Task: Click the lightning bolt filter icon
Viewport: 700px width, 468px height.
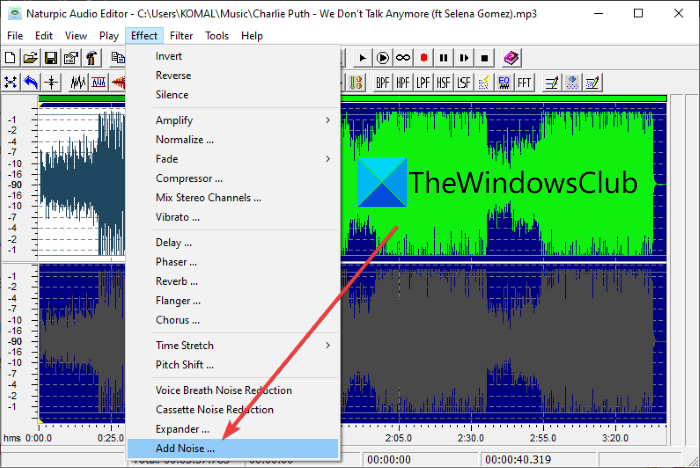Action: pos(484,83)
